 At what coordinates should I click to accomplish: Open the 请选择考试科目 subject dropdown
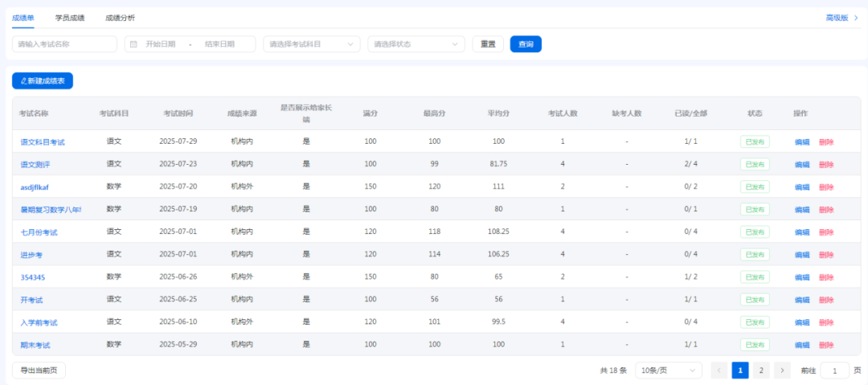(x=311, y=44)
